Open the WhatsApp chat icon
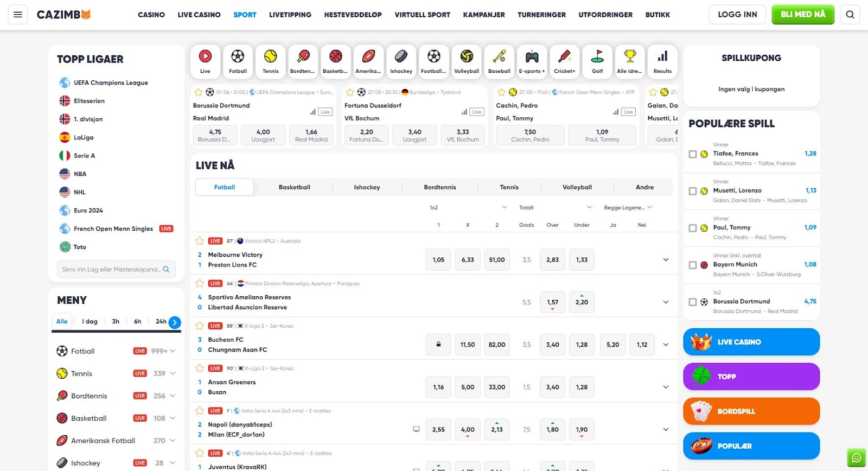This screenshot has width=868, height=471. (x=856, y=457)
